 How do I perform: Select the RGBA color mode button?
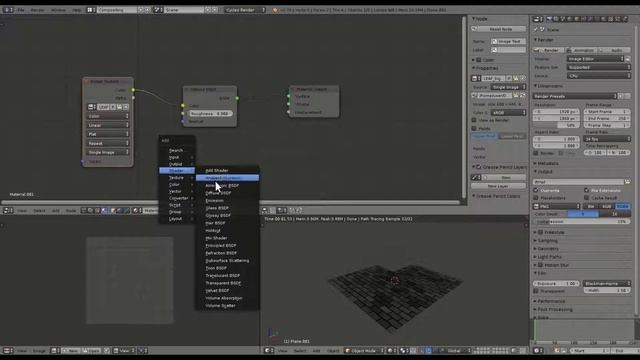(x=623, y=206)
